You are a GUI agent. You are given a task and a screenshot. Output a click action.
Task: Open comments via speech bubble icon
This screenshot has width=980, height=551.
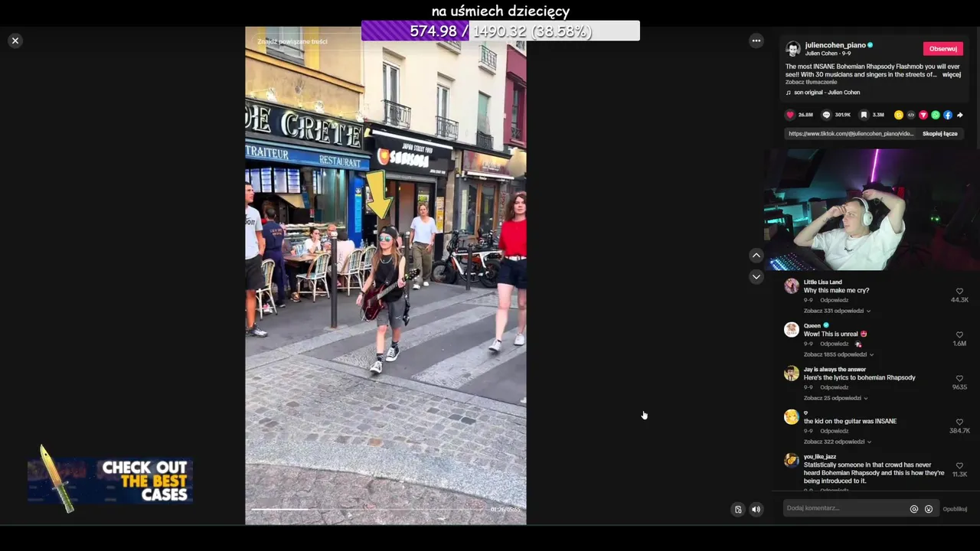click(x=826, y=115)
